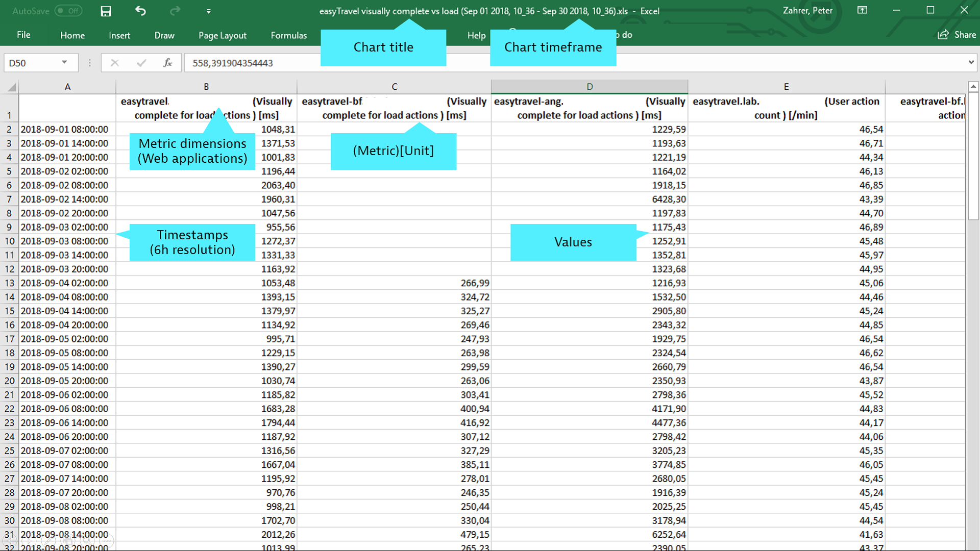Select column A header

(x=67, y=87)
